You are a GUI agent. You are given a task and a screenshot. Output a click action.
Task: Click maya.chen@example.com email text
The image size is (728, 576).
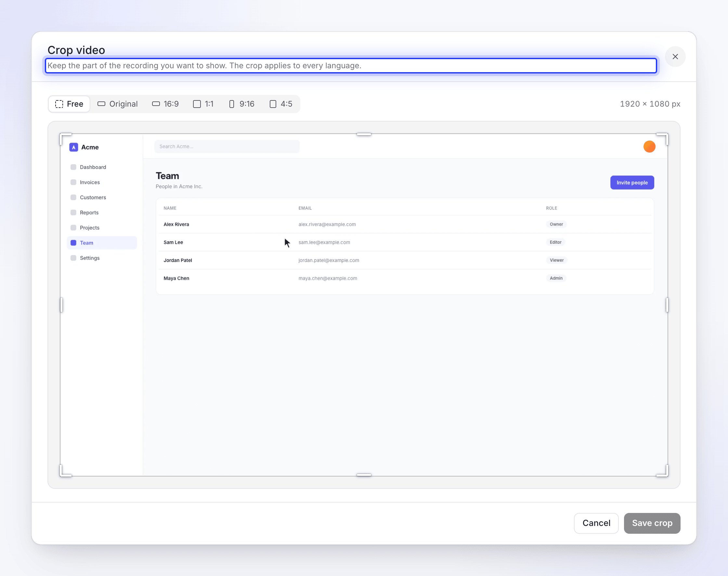point(328,278)
